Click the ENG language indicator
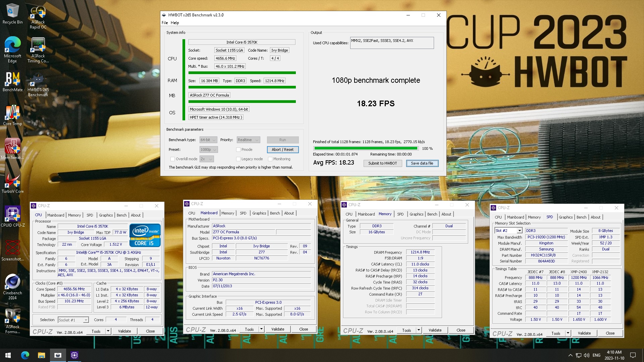 click(596, 355)
